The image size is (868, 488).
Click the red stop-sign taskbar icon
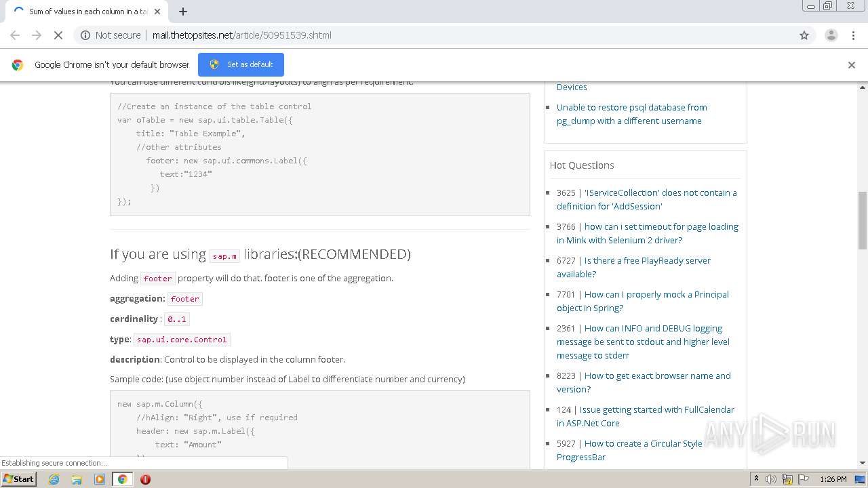pyautogui.click(x=145, y=479)
